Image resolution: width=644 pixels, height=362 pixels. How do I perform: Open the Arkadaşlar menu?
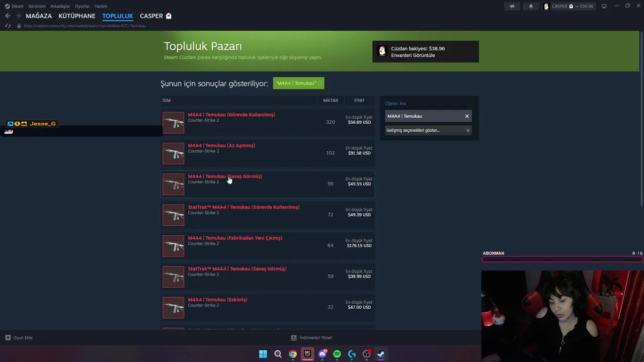[60, 6]
